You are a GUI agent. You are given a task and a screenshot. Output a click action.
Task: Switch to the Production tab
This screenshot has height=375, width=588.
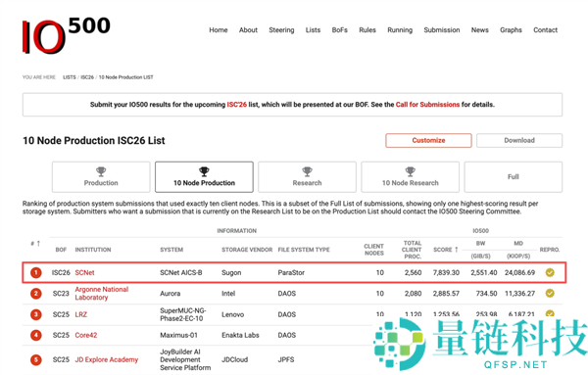point(101,177)
